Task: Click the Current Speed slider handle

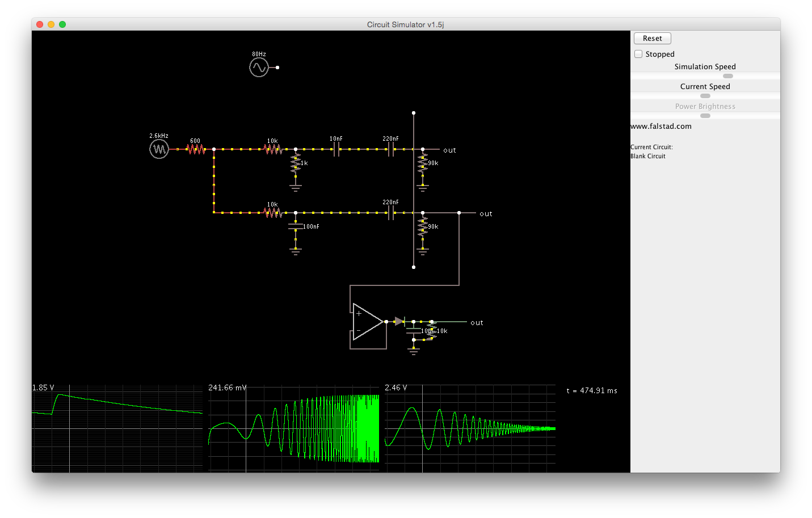Action: pyautogui.click(x=705, y=96)
